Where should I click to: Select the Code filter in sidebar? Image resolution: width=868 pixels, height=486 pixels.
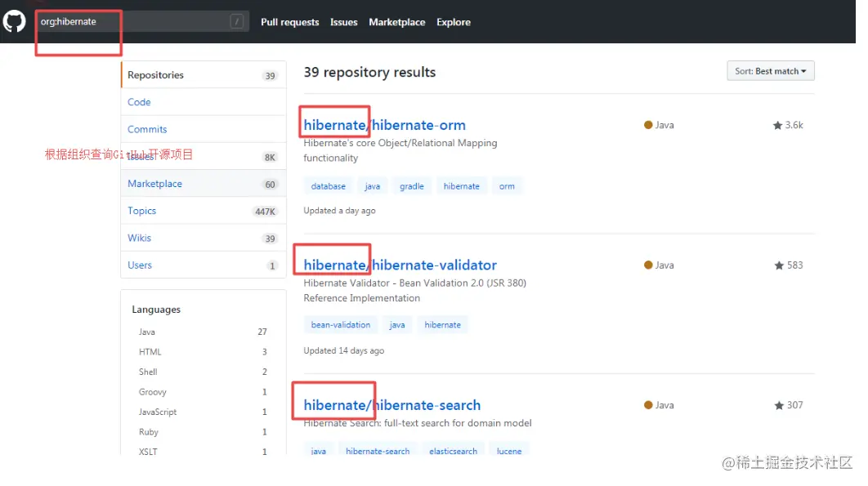click(204, 102)
